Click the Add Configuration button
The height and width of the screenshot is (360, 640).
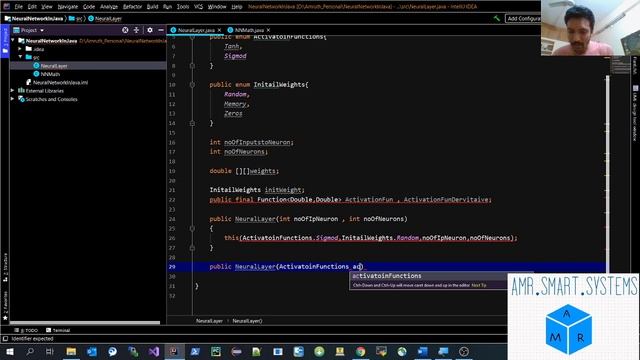[523, 18]
